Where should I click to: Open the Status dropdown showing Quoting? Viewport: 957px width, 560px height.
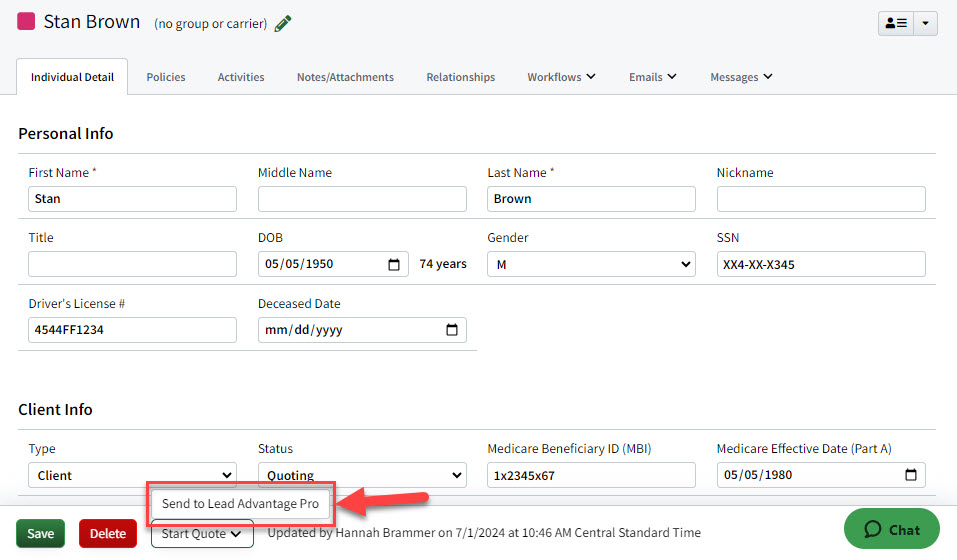point(362,475)
